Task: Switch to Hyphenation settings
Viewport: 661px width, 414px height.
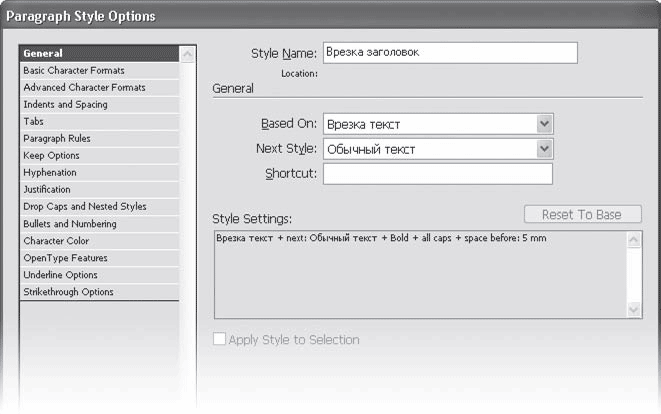Action: [x=49, y=173]
